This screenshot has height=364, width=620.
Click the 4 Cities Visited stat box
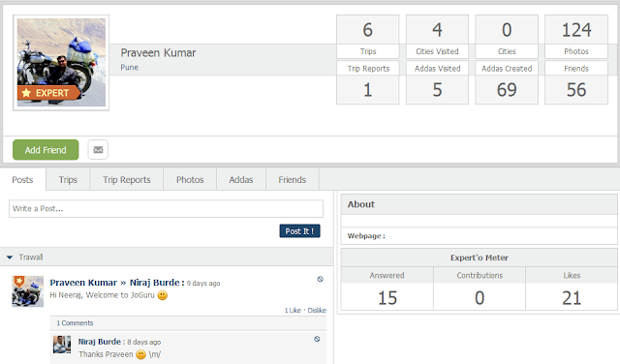(x=437, y=37)
